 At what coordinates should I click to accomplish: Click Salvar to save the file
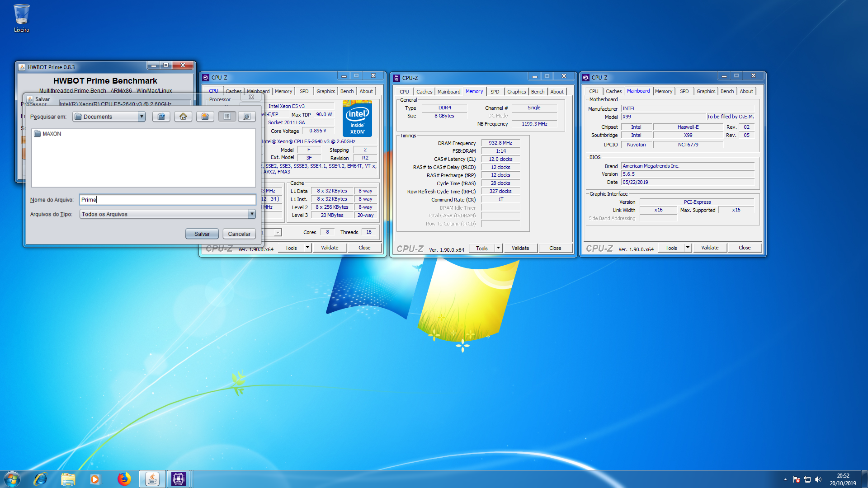(x=202, y=234)
